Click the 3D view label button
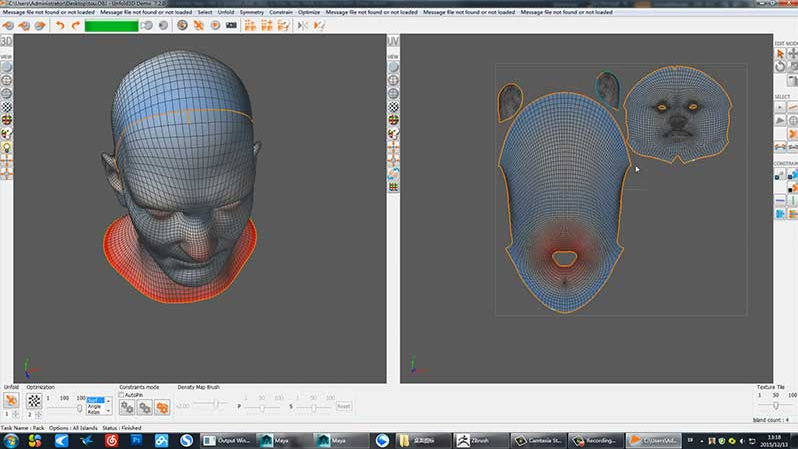The image size is (798, 449). click(7, 41)
